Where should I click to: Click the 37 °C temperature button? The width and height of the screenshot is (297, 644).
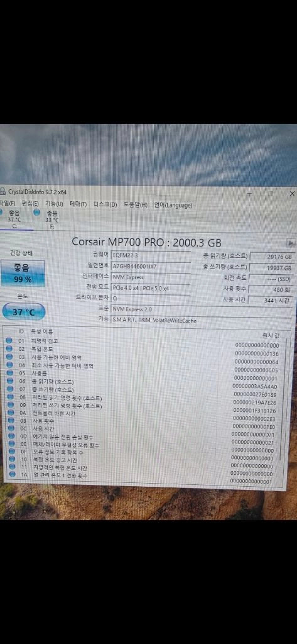click(23, 312)
